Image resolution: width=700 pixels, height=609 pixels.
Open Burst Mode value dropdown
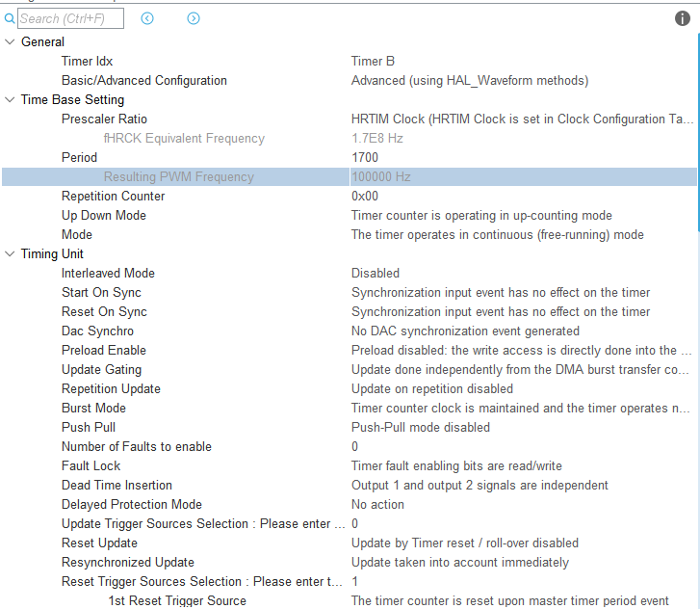(521, 408)
